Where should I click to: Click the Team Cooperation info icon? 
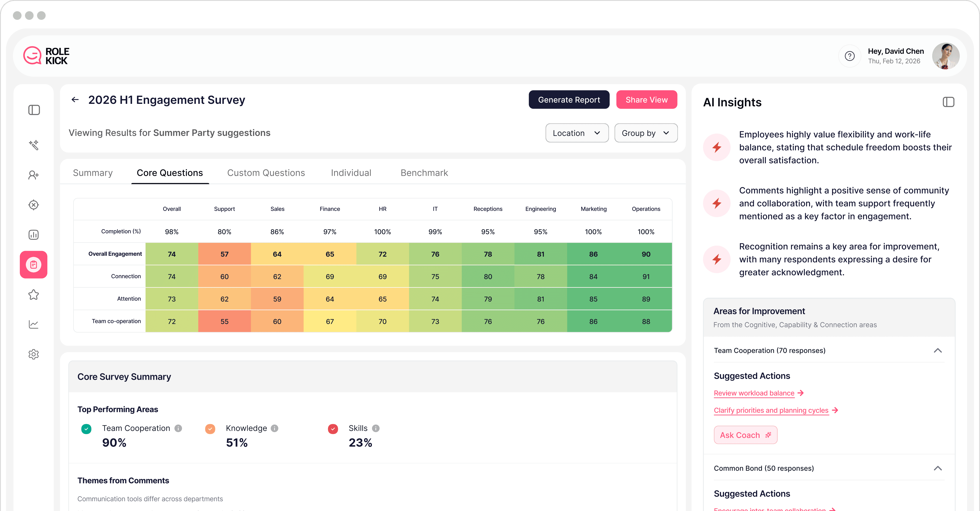[x=178, y=428]
